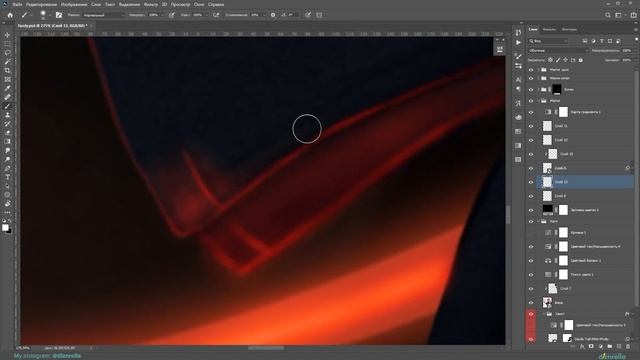The height and width of the screenshot is (360, 640).
Task: Hide the Поиск цвета 1 layer
Action: pyautogui.click(x=531, y=275)
